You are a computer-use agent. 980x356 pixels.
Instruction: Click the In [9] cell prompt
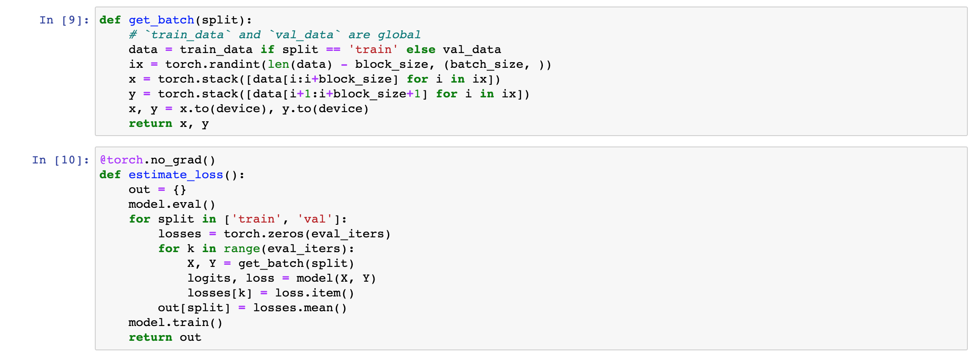point(64,20)
